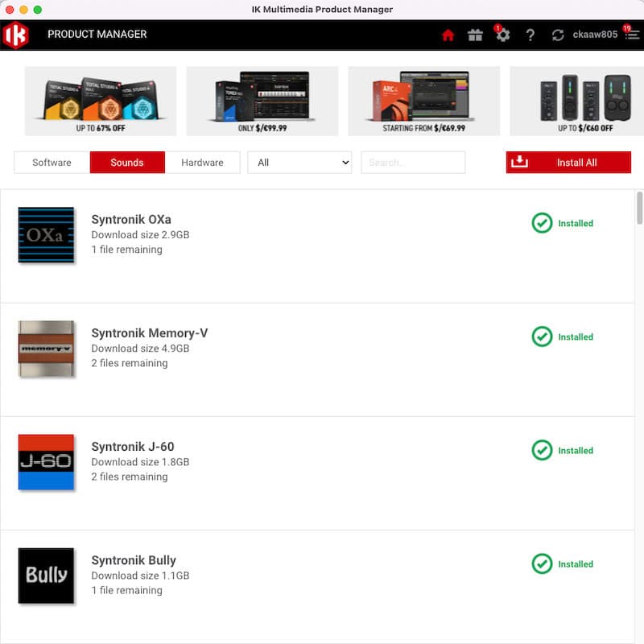Screen dimensions: 644x644
Task: Click '1 file remaining' under Syntronik Bully
Action: pyautogui.click(x=127, y=591)
